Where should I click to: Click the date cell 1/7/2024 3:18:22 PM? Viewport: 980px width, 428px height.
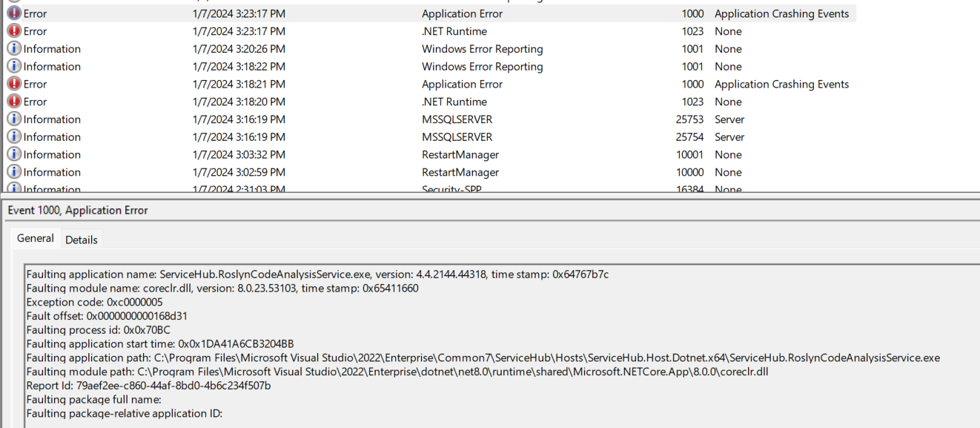(x=239, y=67)
